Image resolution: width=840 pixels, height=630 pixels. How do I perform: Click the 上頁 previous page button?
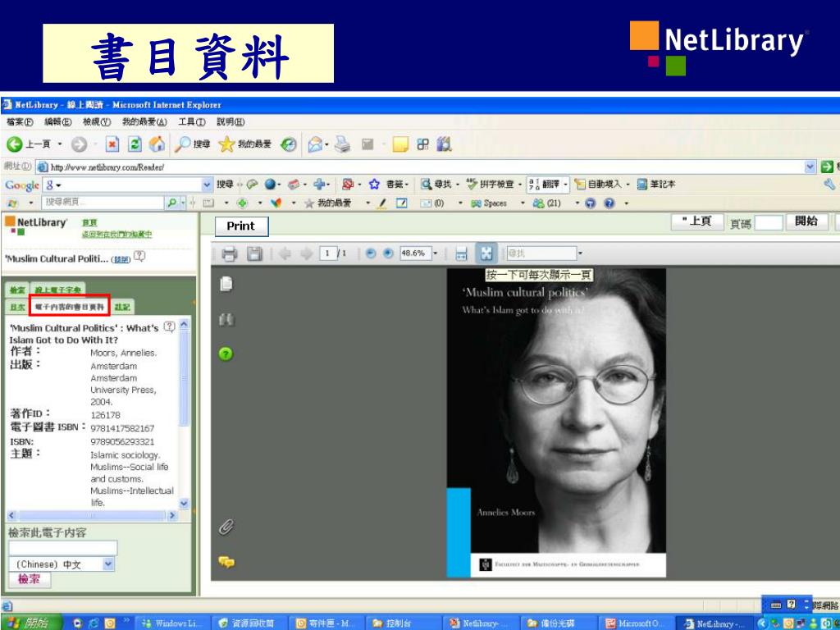coord(697,221)
